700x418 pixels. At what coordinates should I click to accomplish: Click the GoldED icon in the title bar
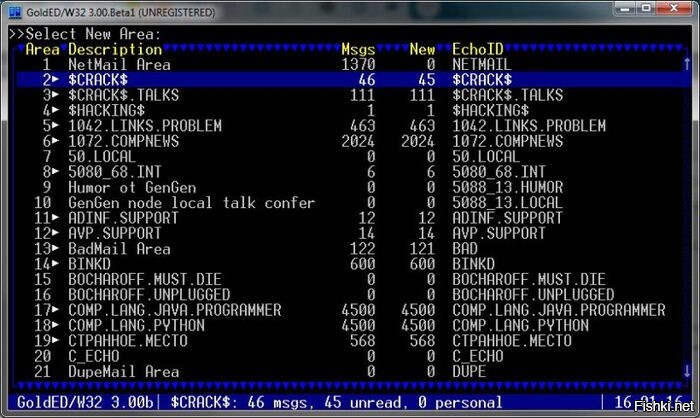pyautogui.click(x=13, y=10)
